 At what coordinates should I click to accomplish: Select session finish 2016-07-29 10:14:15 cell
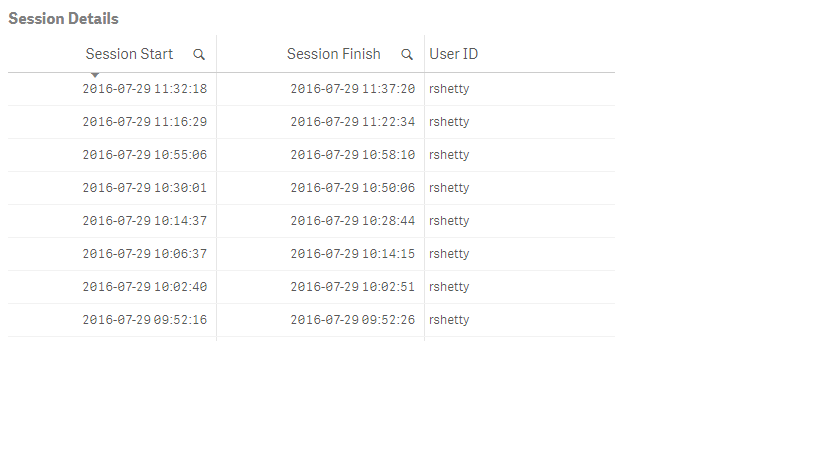coord(352,254)
